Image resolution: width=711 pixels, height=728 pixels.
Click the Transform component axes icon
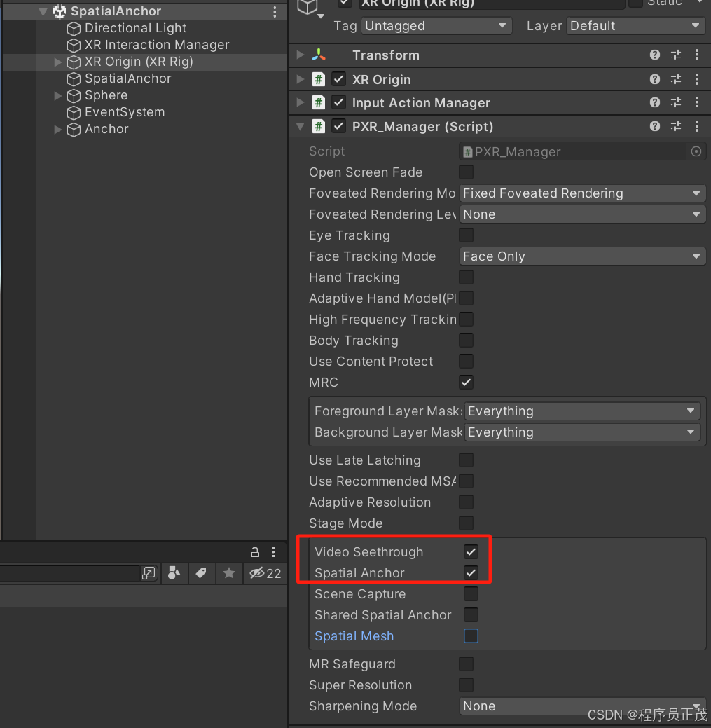(x=319, y=55)
